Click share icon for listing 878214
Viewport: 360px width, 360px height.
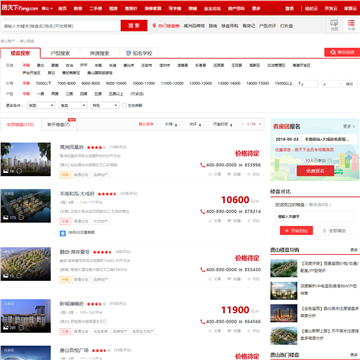(x=210, y=221)
